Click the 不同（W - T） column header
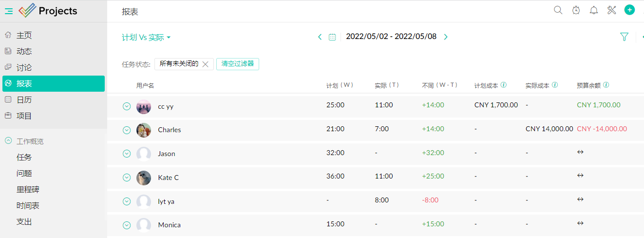The image size is (644, 238). [x=440, y=85]
